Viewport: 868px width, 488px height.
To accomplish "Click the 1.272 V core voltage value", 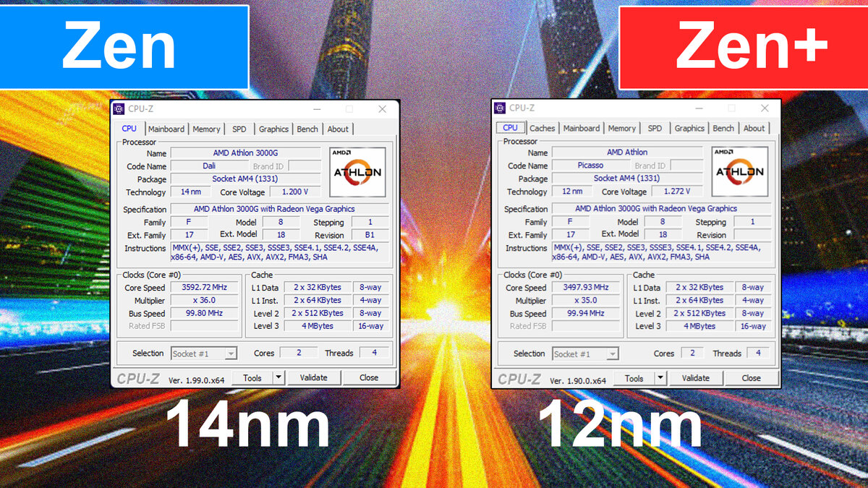I will tap(677, 192).
